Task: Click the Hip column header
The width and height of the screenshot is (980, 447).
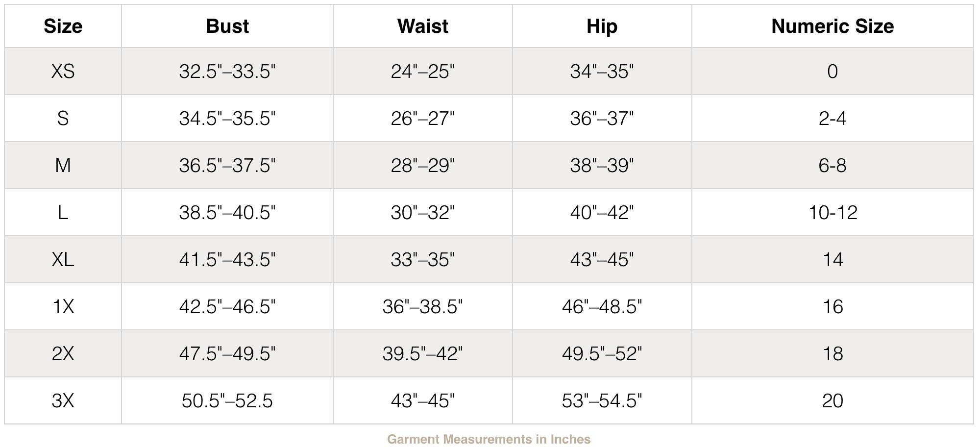Action: (602, 26)
